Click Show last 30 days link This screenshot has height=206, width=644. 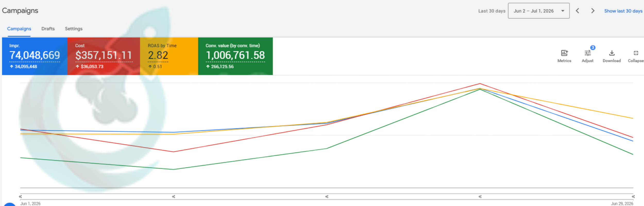pos(623,11)
